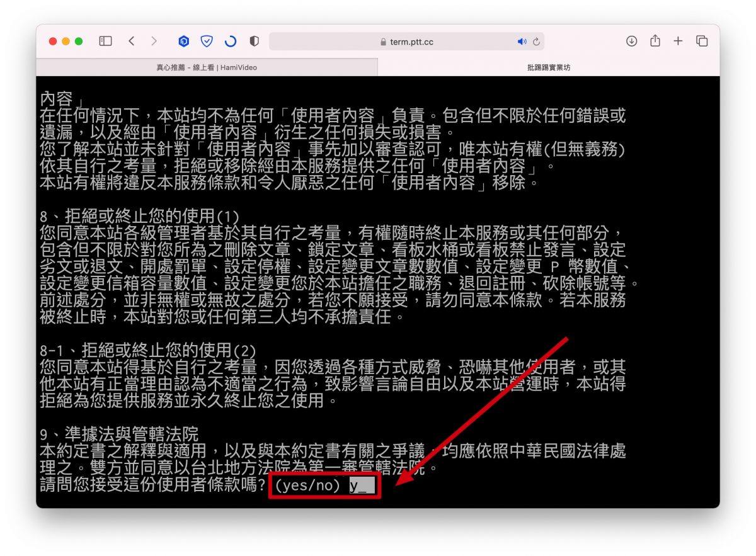Open the privacy report shield icon

click(254, 42)
